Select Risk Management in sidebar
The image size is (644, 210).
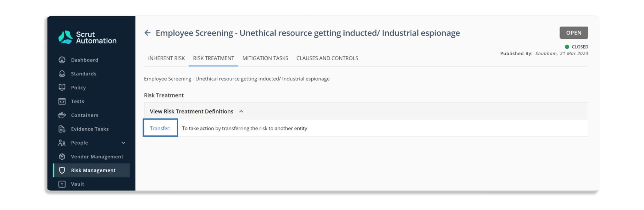(91, 170)
